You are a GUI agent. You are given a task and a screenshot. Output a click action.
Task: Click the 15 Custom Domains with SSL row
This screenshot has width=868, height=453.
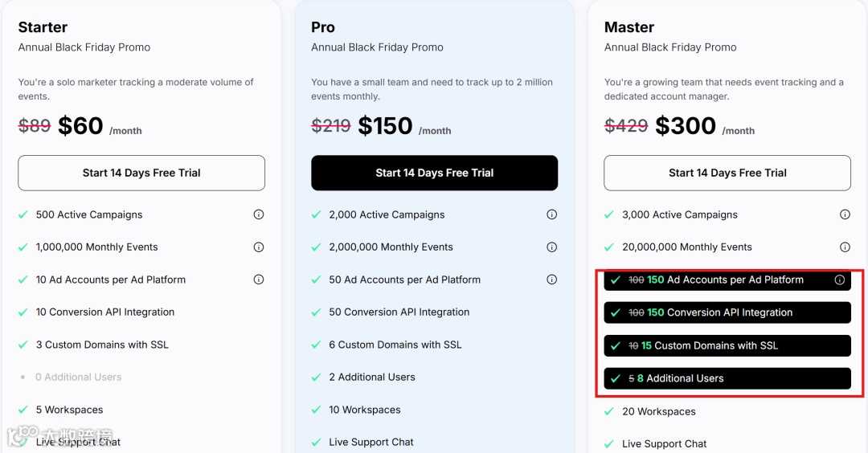[727, 345]
